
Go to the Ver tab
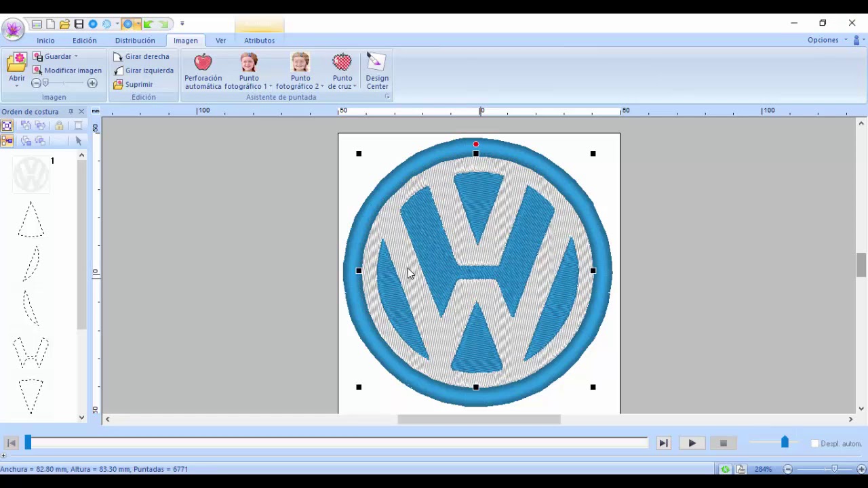(x=220, y=41)
